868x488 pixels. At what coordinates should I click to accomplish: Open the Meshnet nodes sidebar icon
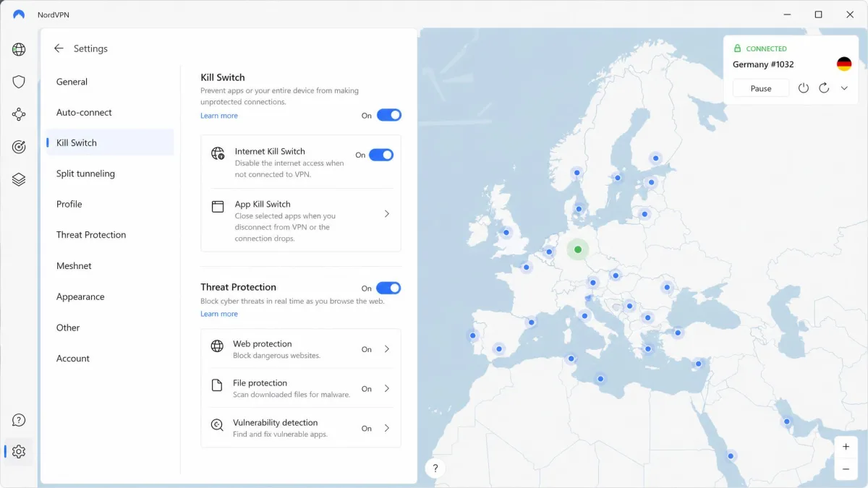[19, 114]
